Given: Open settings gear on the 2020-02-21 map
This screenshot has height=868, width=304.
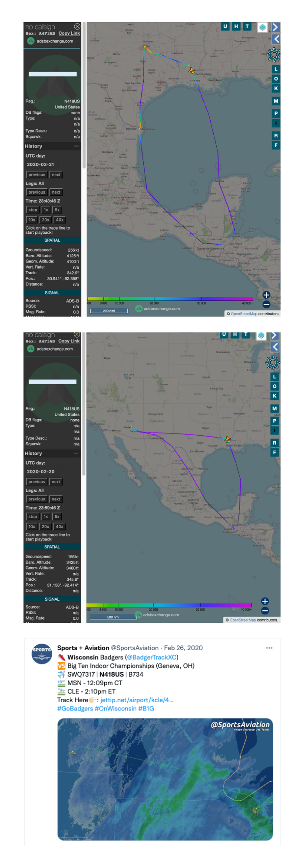Looking at the screenshot, I should pos(274,55).
